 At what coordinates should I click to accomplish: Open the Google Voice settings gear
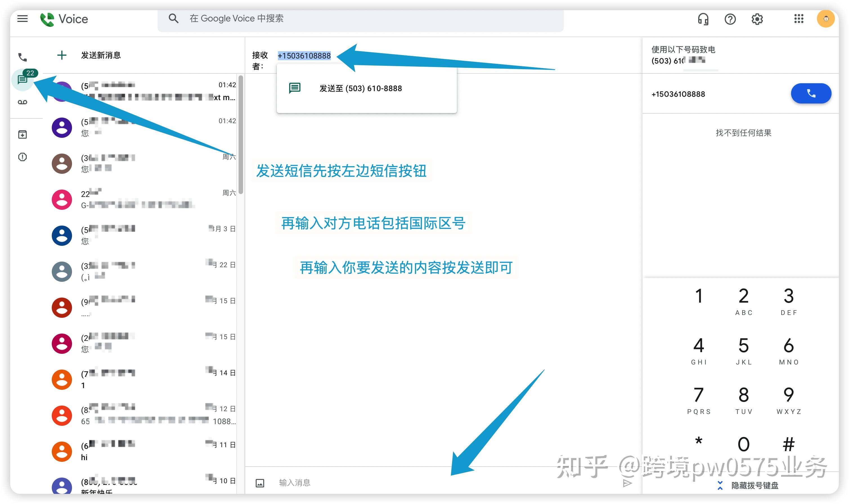(x=757, y=19)
